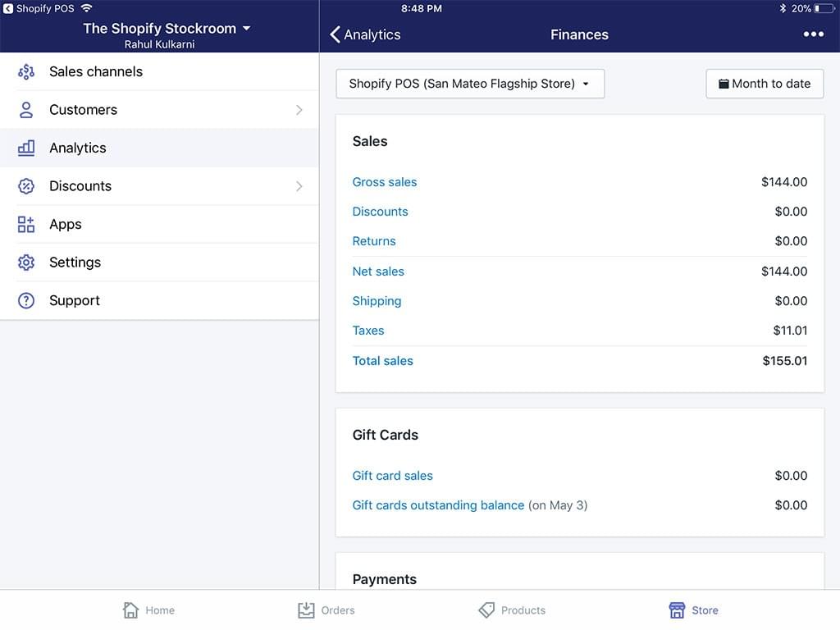The width and height of the screenshot is (840, 630).
Task: Change the date range with Month to date
Action: tap(765, 84)
